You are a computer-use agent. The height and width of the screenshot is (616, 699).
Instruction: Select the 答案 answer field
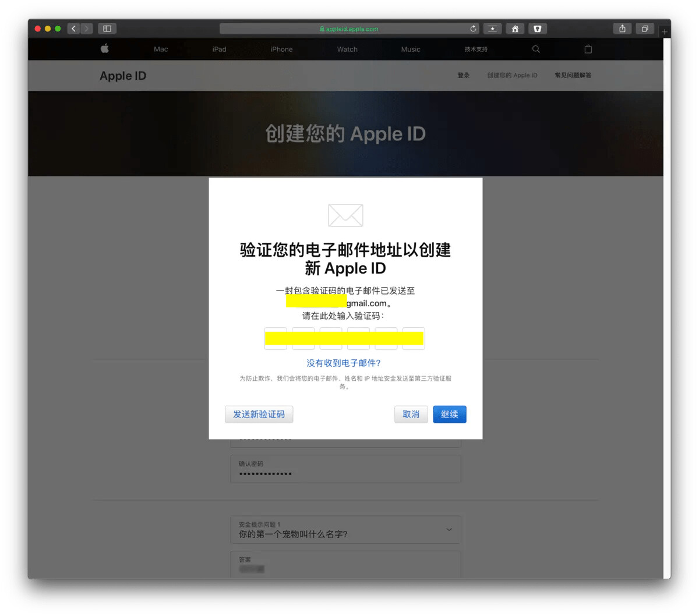(x=345, y=564)
